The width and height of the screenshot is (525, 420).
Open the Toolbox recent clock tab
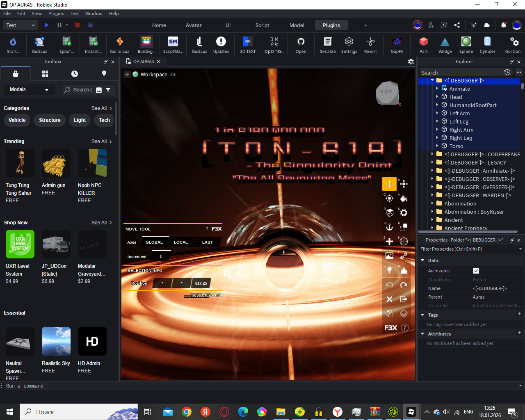click(x=75, y=74)
